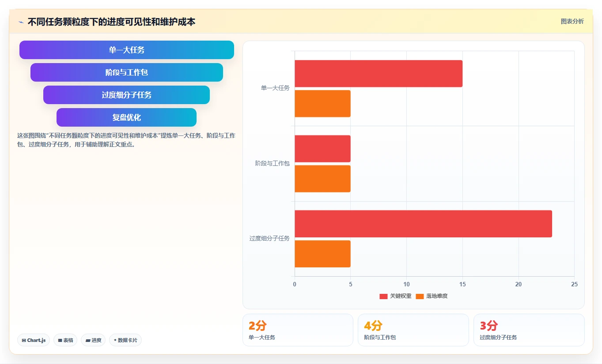Select the 过度细分子任务 funnel stage
This screenshot has width=602, height=364.
(x=127, y=95)
